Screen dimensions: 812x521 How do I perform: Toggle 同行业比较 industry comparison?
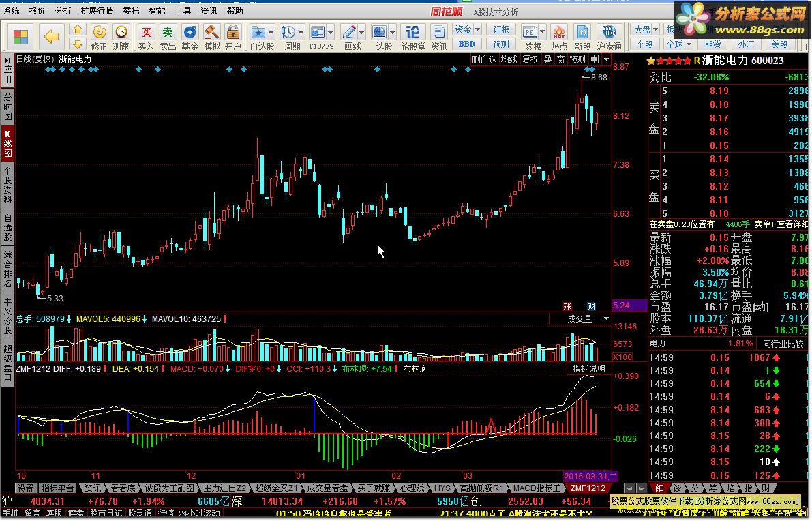coord(783,344)
